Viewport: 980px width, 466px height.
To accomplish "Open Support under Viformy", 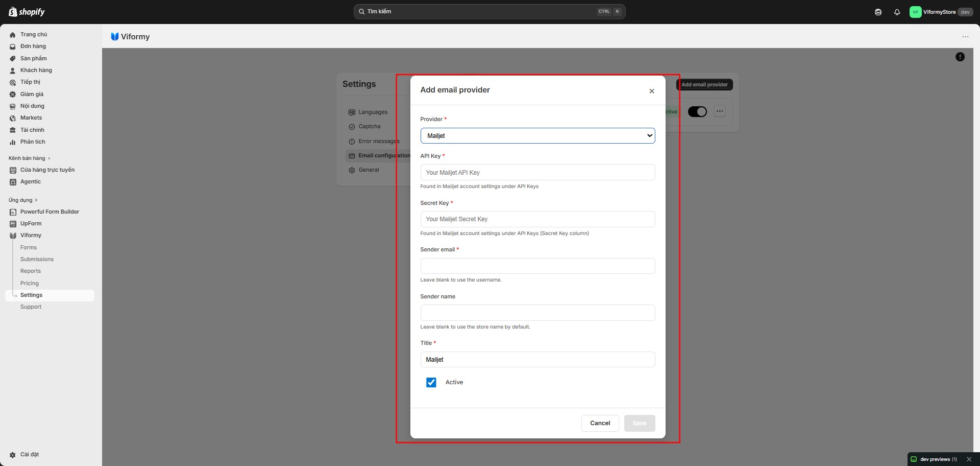I will [31, 307].
